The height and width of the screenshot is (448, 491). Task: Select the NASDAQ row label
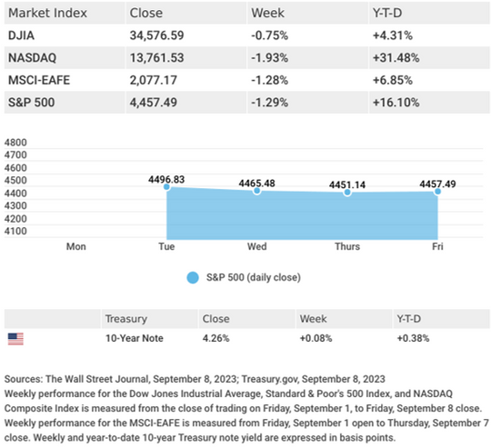[x=32, y=58]
